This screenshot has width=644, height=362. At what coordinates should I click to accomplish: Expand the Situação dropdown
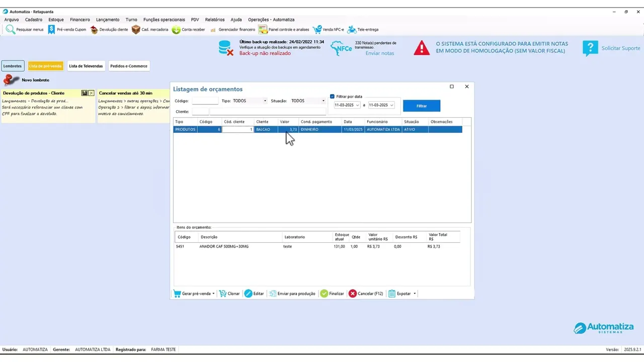(x=324, y=101)
